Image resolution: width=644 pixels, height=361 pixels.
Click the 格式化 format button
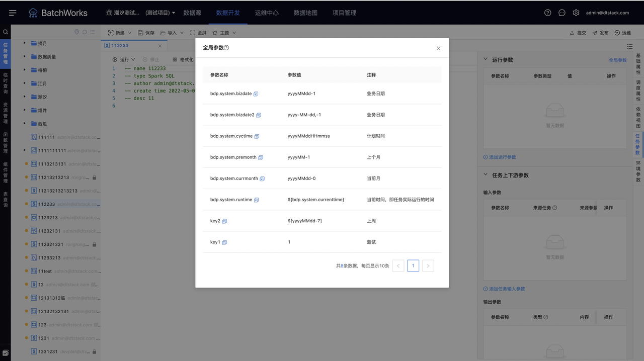[x=183, y=59]
